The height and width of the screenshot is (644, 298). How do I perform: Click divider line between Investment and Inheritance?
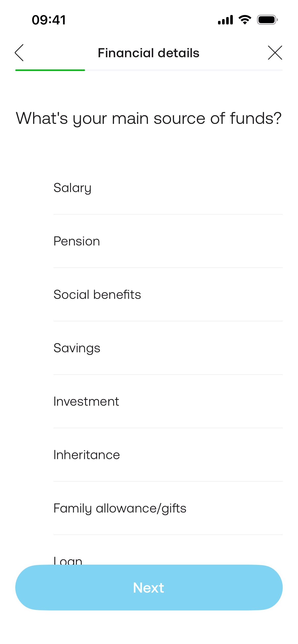point(168,428)
